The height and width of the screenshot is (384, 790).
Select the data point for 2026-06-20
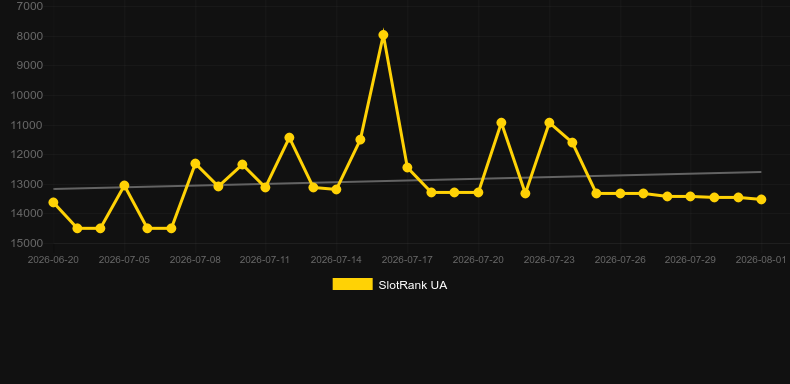coord(53,203)
